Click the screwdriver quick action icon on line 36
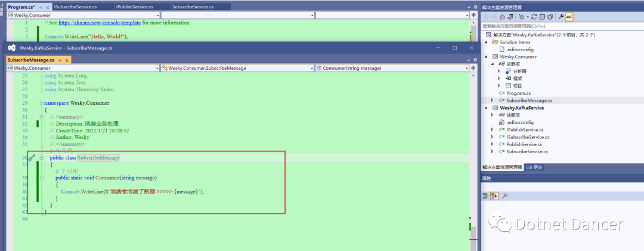644x251 pixels. [x=31, y=158]
